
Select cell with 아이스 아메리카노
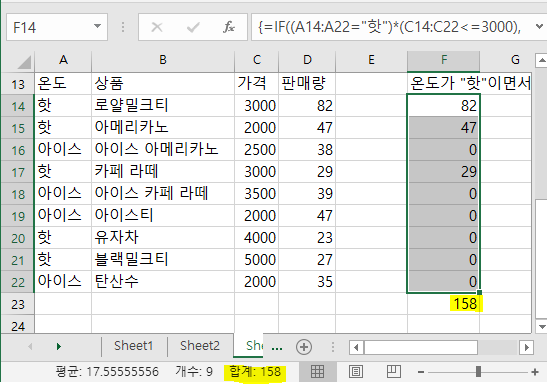pos(163,150)
